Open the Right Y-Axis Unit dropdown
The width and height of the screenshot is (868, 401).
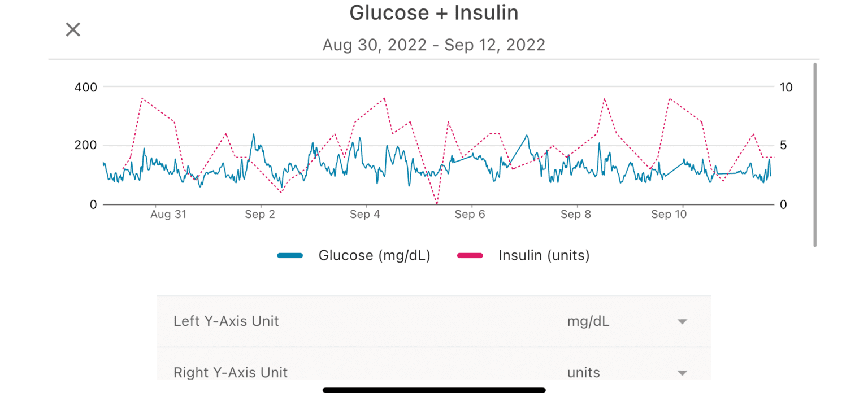(682, 372)
